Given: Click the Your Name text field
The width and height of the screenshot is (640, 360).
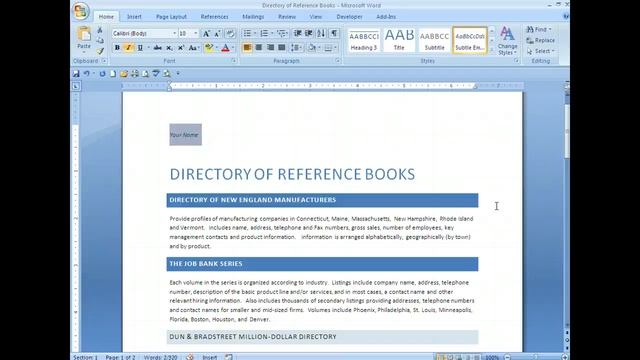Looking at the screenshot, I should (185, 135).
